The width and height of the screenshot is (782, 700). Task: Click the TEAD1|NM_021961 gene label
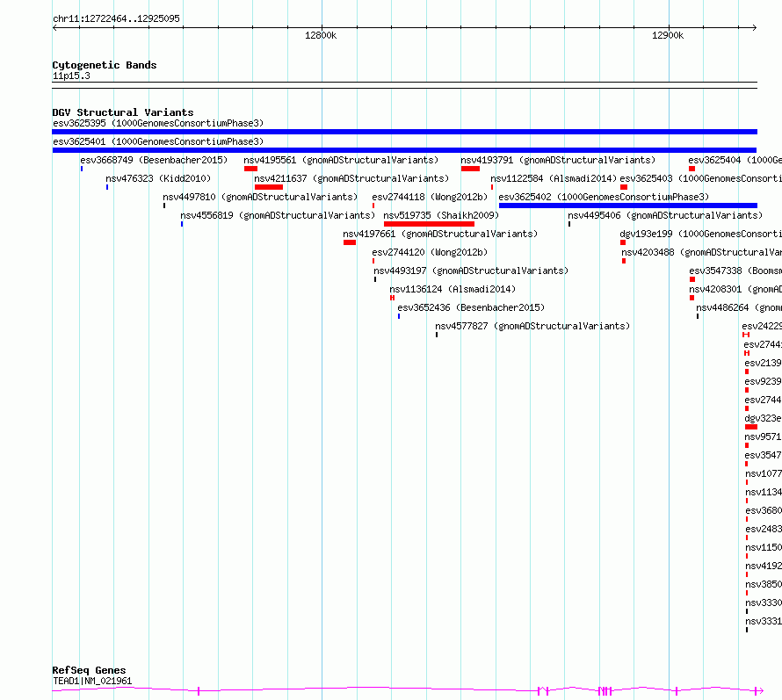pyautogui.click(x=92, y=681)
